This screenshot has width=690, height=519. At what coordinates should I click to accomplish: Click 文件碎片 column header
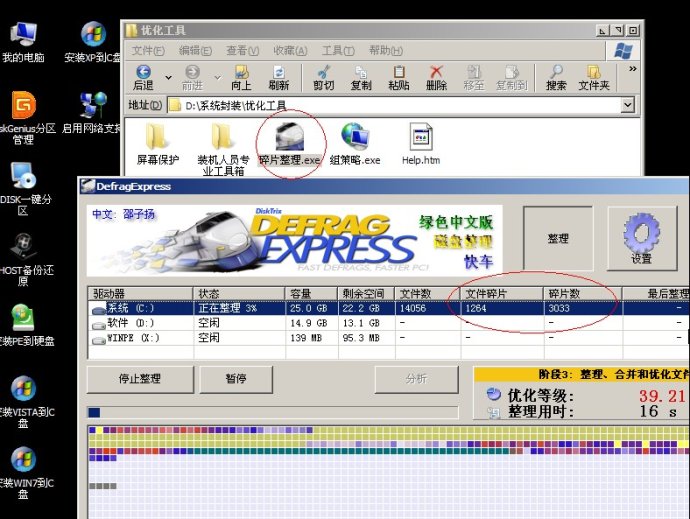point(503,294)
